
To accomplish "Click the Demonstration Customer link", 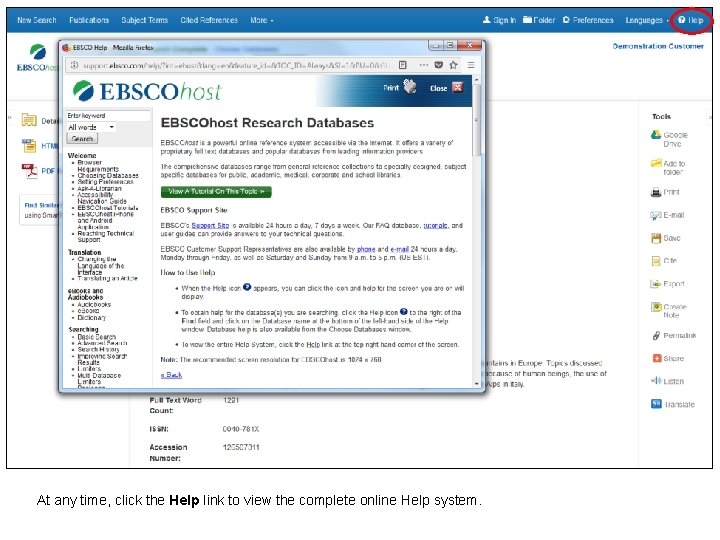I will (658, 46).
